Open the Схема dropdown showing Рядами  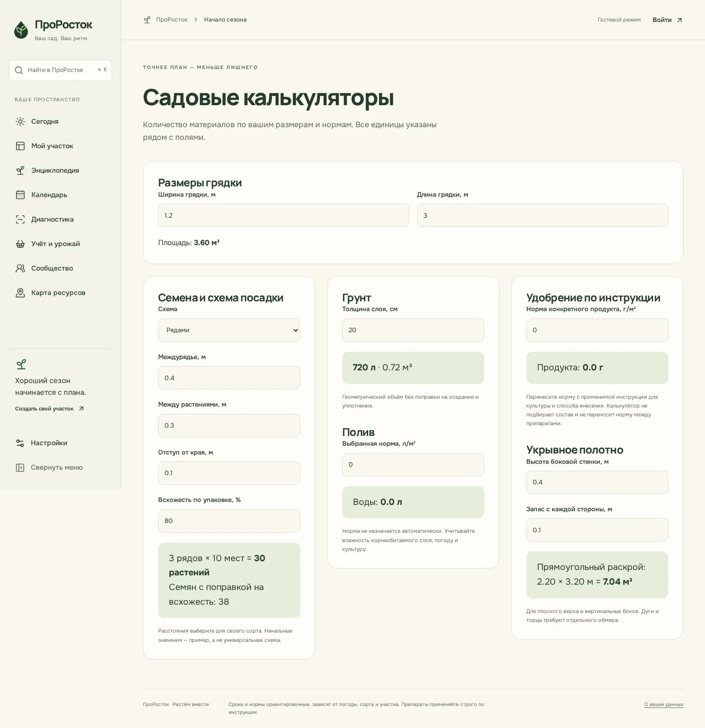click(229, 330)
